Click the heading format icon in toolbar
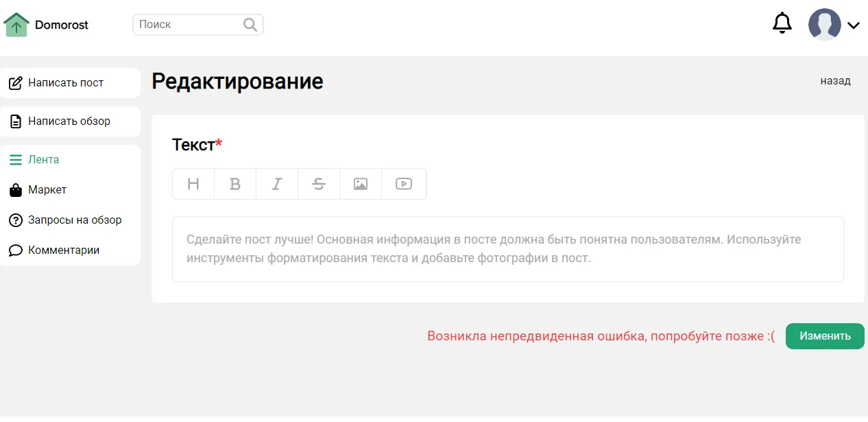Screen dimensions: 868x422 [x=193, y=184]
